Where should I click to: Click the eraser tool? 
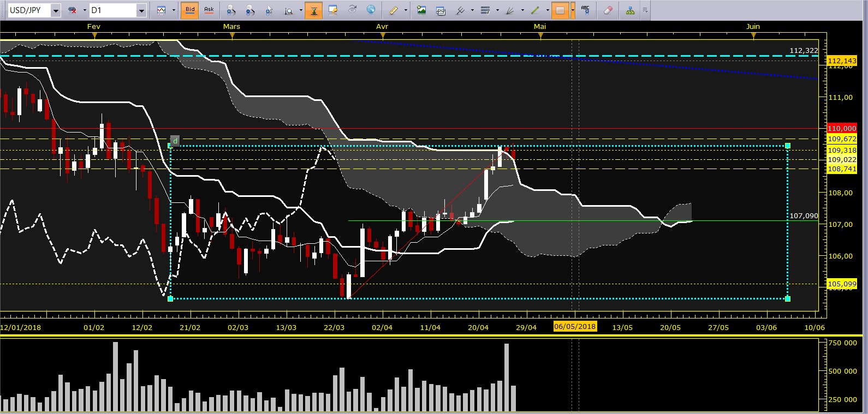[x=608, y=10]
